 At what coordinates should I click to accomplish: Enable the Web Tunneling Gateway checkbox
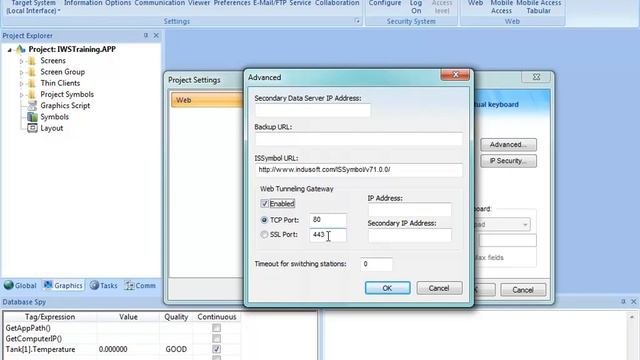[264, 203]
